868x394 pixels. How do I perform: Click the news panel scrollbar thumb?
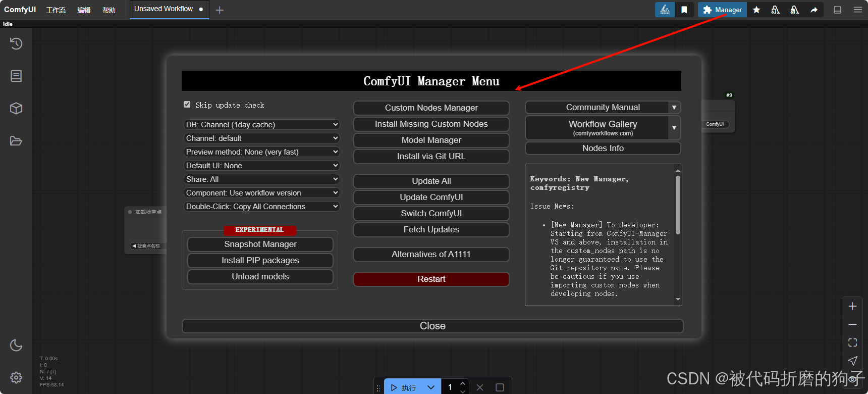[x=678, y=205]
